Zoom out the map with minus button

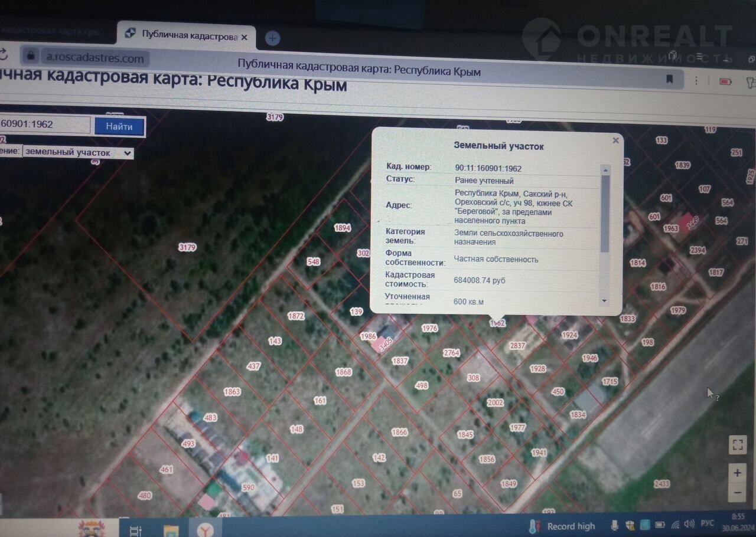pos(737,492)
